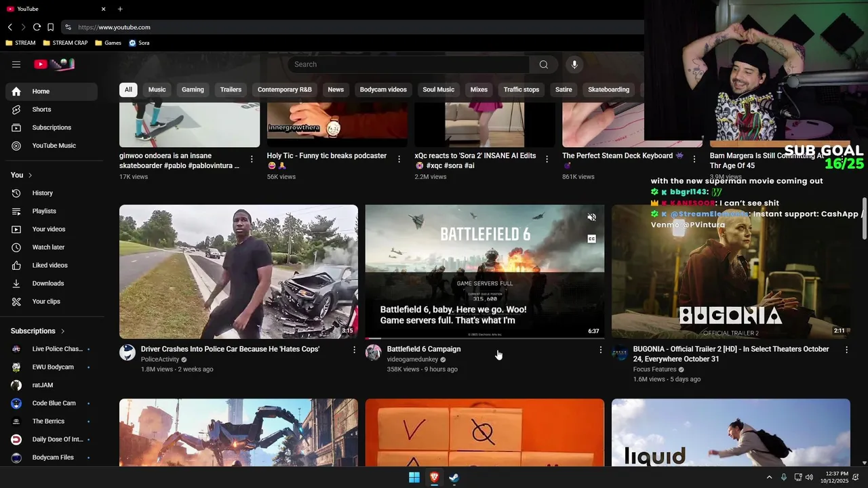
Task: Open the BUGONIA Official Trailer 2 thumbnail
Action: pos(731,271)
